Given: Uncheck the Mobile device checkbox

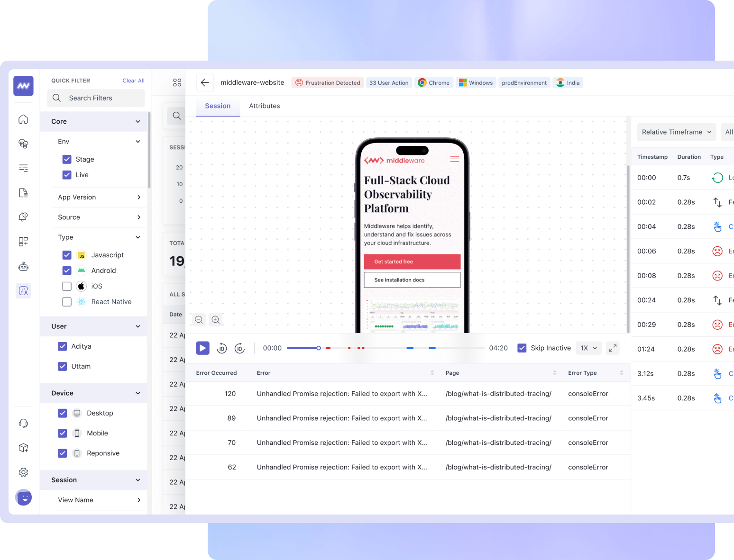Looking at the screenshot, I should tap(62, 433).
